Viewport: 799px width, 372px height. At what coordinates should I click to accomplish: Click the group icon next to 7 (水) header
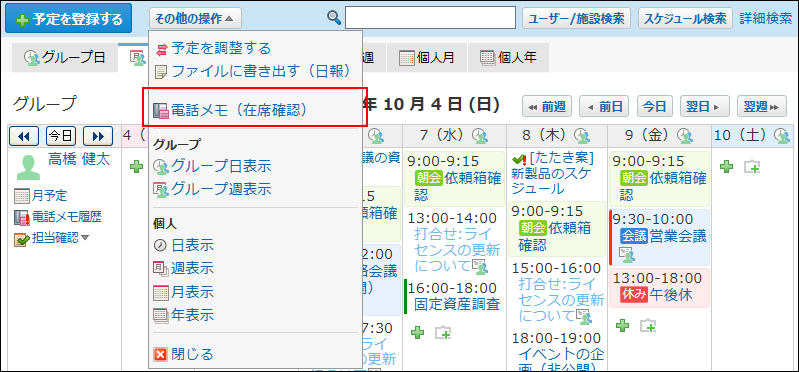(x=480, y=136)
